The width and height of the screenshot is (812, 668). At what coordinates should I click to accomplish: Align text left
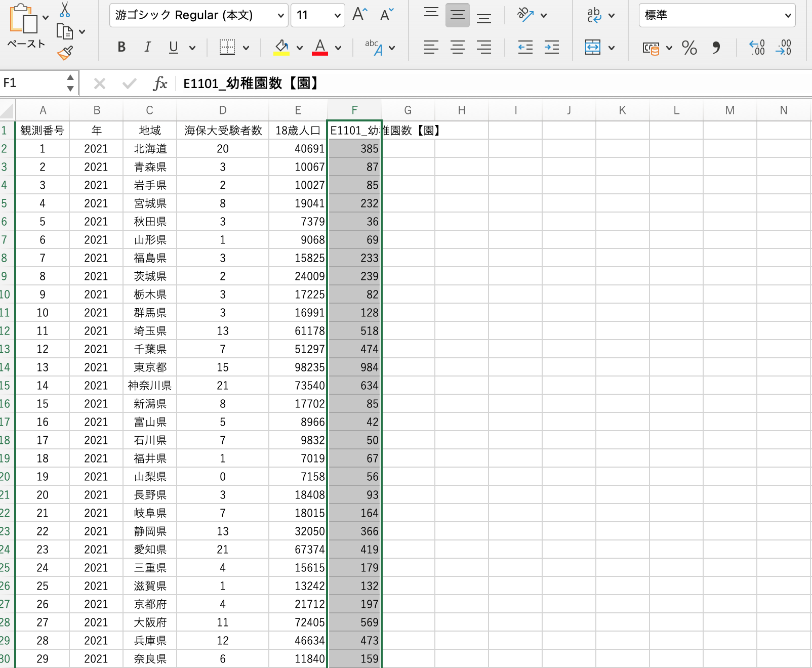pos(431,48)
